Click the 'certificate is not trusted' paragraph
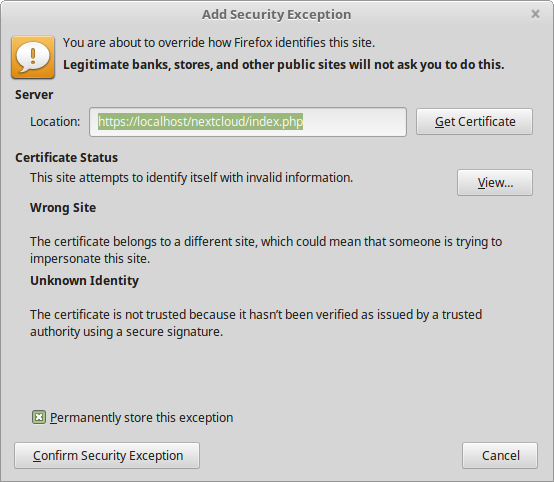This screenshot has height=482, width=554. pos(256,323)
